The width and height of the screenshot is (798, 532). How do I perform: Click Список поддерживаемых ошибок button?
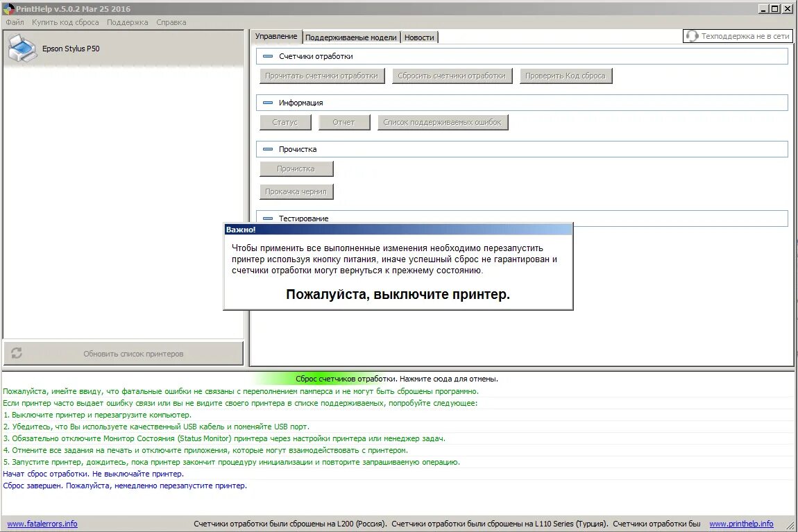pos(442,122)
